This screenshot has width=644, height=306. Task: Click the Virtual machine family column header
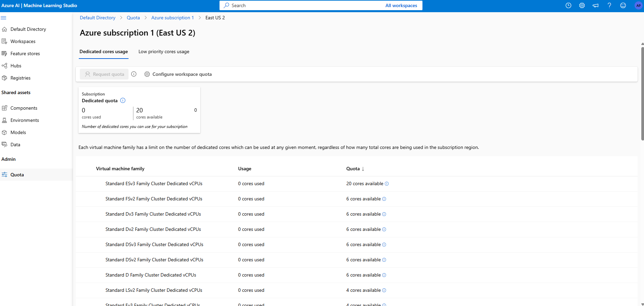point(120,169)
